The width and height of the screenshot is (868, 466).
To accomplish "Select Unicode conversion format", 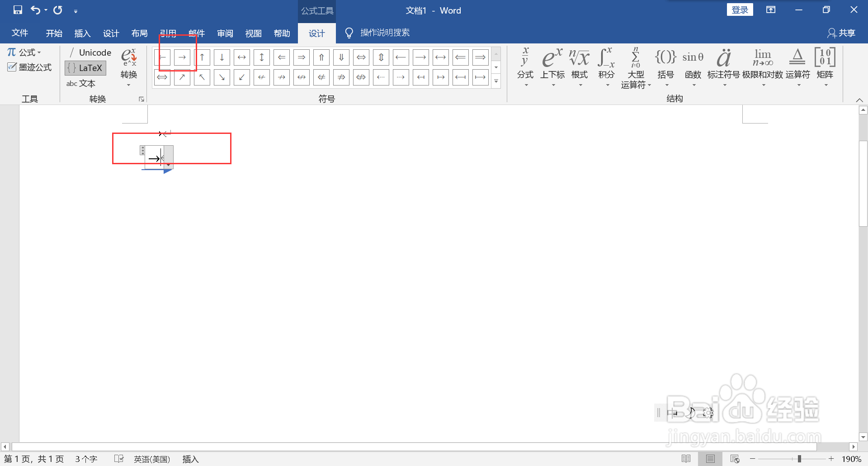I will [90, 52].
